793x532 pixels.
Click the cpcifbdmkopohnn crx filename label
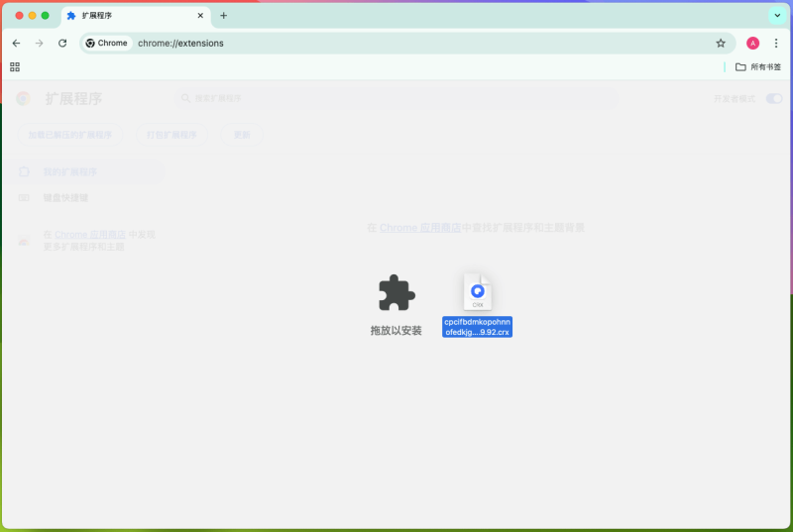coord(477,327)
